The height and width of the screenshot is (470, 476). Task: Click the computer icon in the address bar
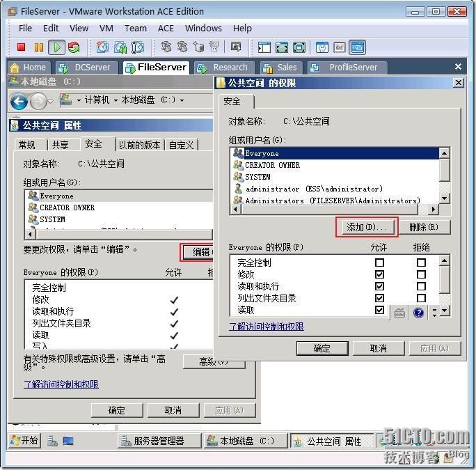66,100
